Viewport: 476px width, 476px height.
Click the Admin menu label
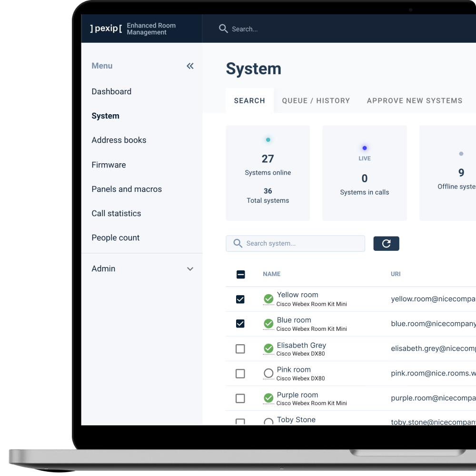pyautogui.click(x=103, y=268)
